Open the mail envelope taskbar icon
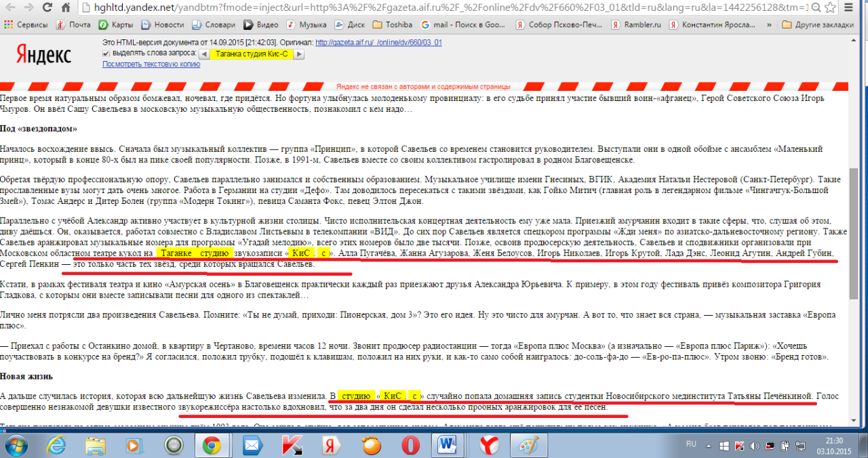The height and width of the screenshot is (458, 868). (252, 445)
